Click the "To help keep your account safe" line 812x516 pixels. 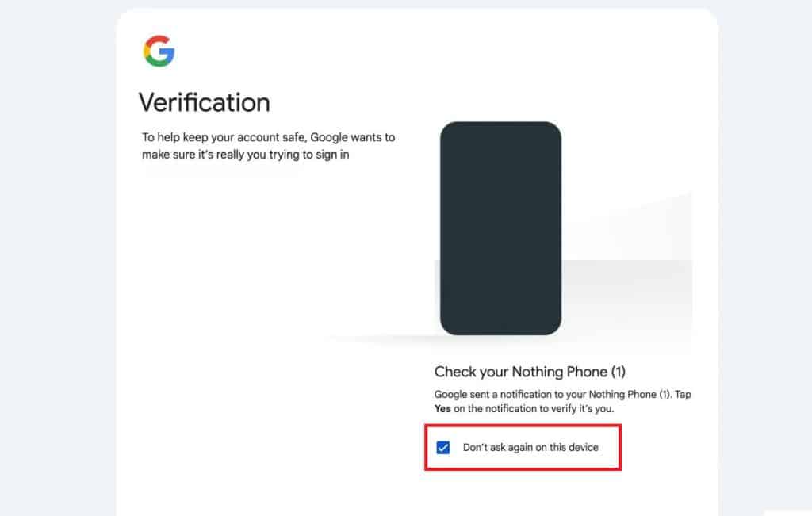(268, 137)
